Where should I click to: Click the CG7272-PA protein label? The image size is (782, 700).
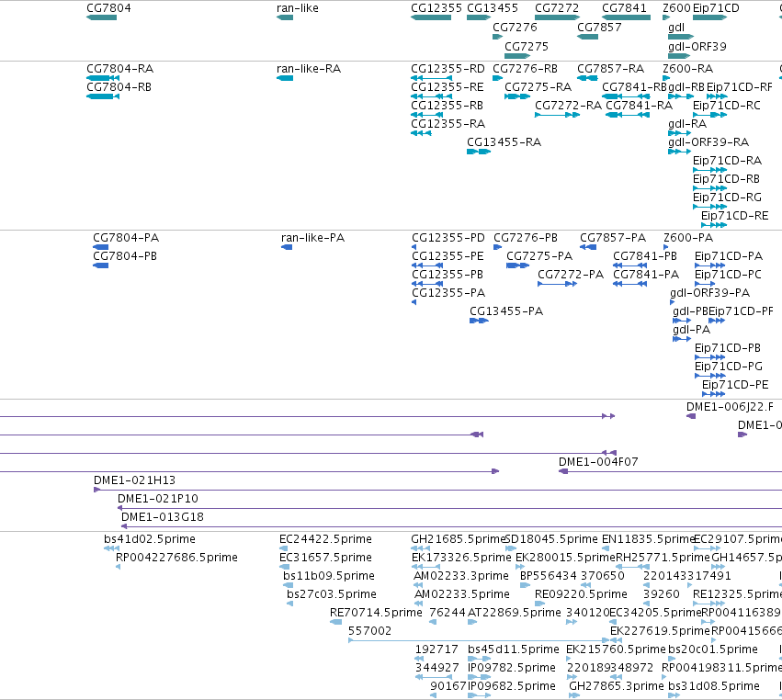(x=571, y=275)
